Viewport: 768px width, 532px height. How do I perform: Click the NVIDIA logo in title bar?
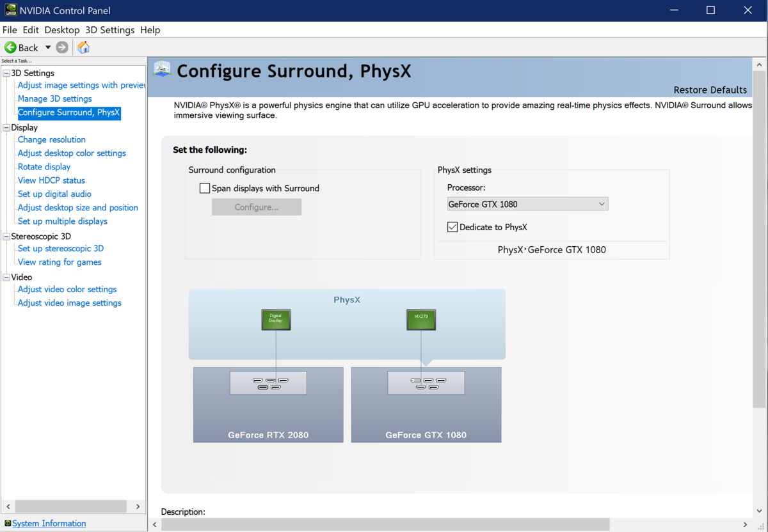coord(12,10)
